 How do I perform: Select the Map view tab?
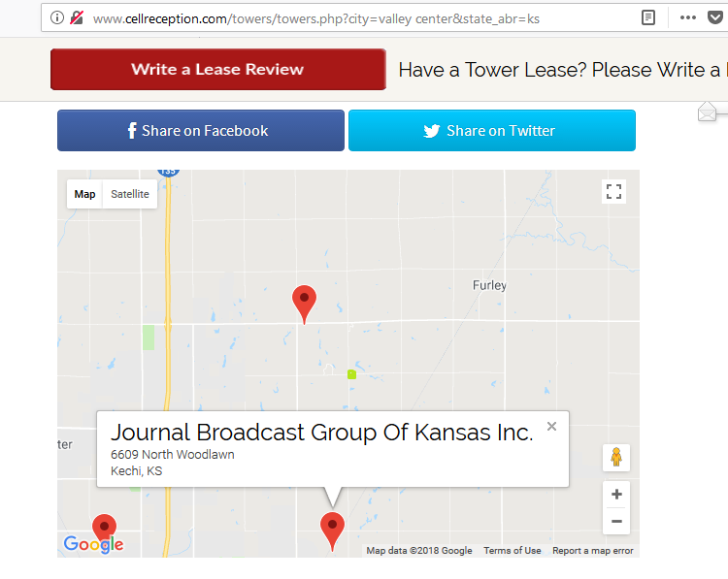tap(85, 194)
